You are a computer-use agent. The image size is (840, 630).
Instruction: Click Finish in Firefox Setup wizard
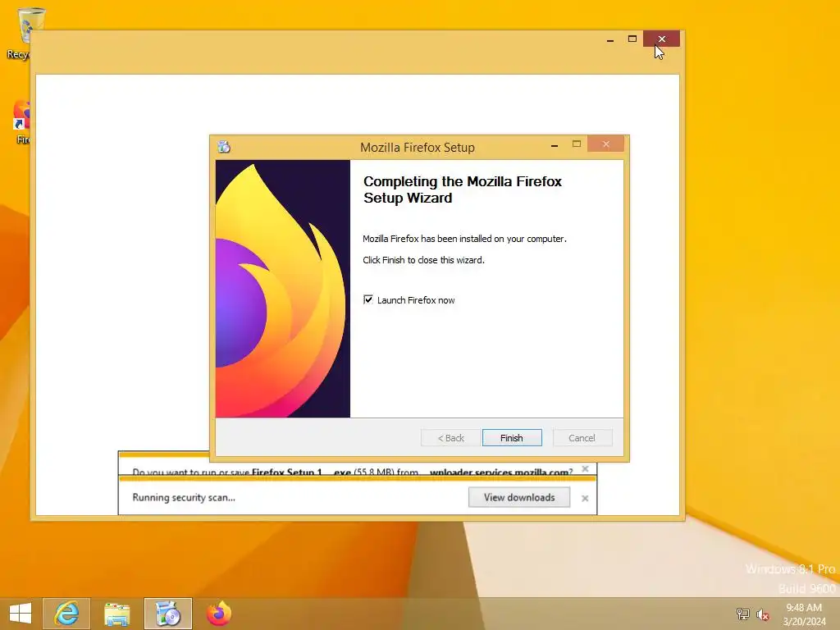tap(512, 438)
